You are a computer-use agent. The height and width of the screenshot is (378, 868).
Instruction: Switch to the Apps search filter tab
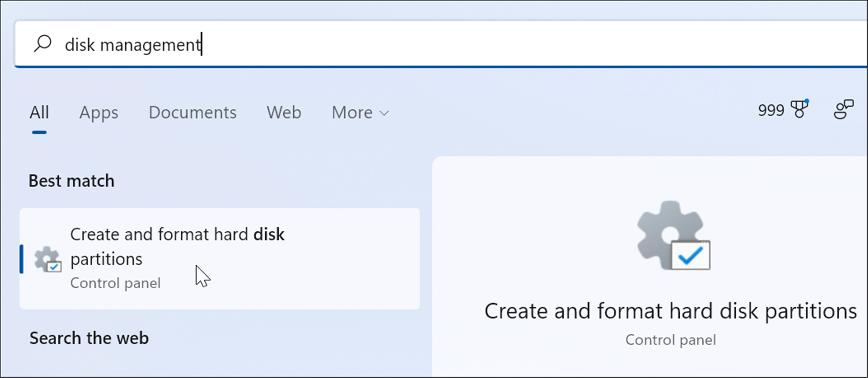tap(99, 113)
